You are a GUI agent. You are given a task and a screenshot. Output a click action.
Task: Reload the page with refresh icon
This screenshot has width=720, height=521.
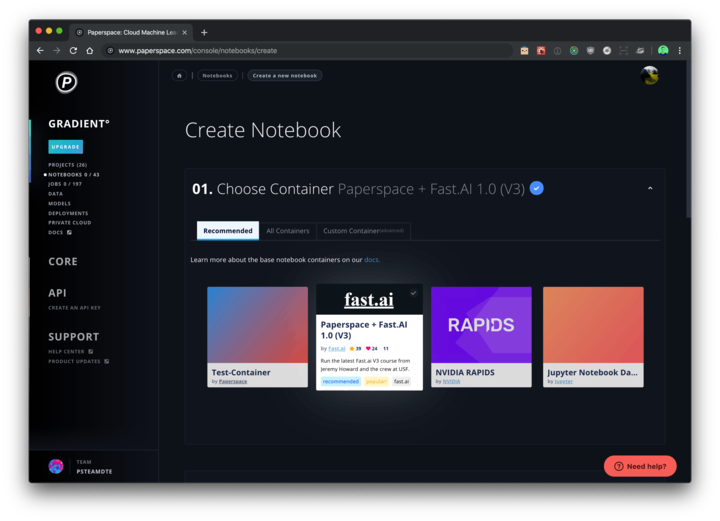73,50
